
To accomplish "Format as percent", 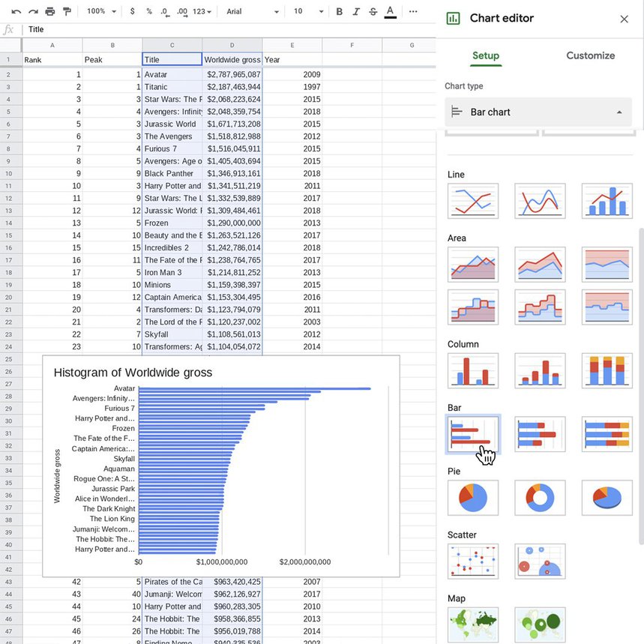I will (148, 11).
